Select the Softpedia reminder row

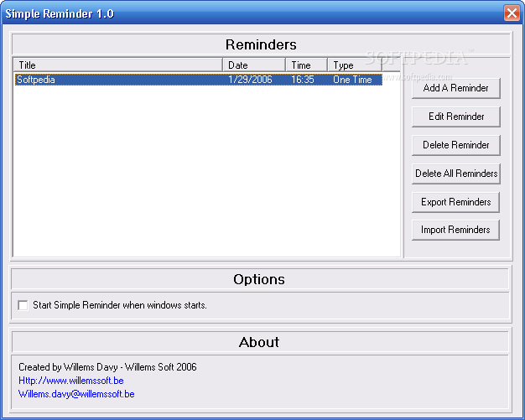199,80
